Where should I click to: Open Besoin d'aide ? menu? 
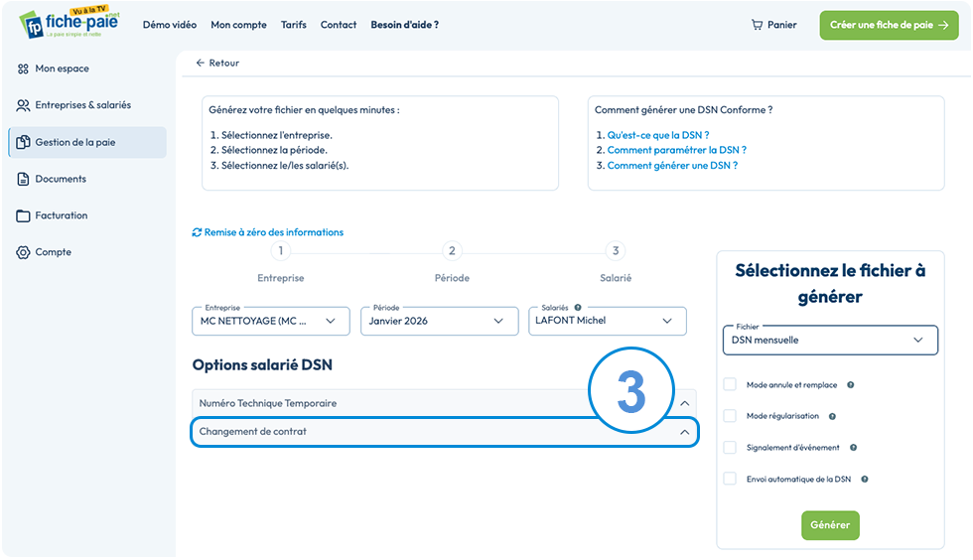[x=405, y=25]
